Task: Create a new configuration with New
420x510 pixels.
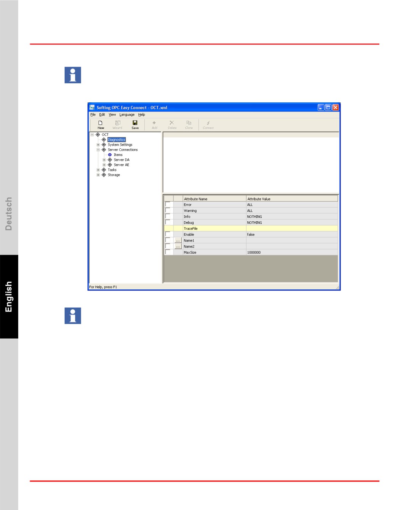Action: point(100,124)
